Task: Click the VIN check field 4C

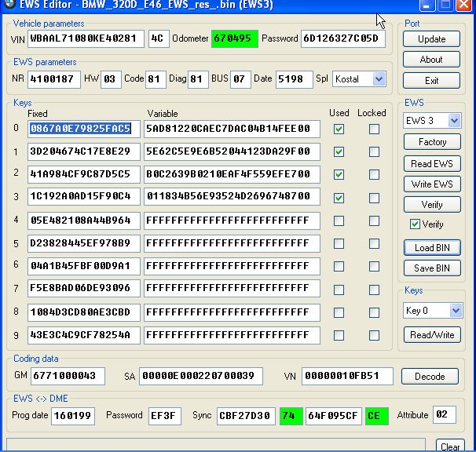Action: [159, 38]
